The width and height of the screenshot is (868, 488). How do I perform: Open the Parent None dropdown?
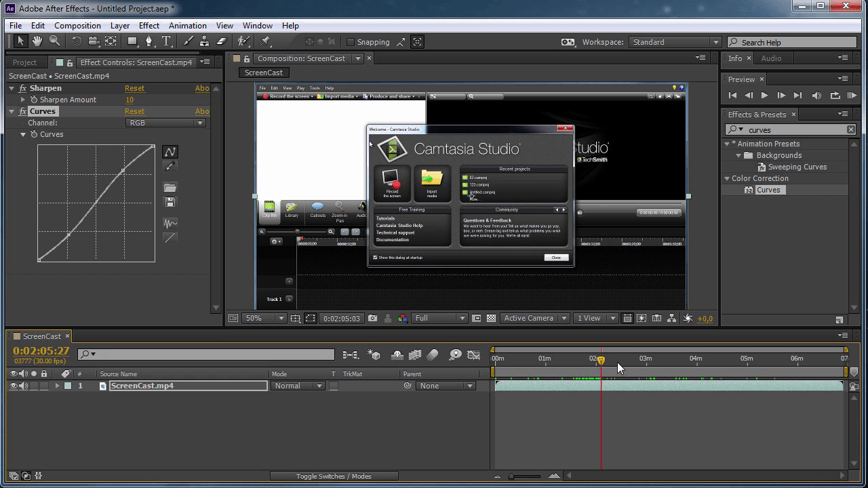coord(446,386)
